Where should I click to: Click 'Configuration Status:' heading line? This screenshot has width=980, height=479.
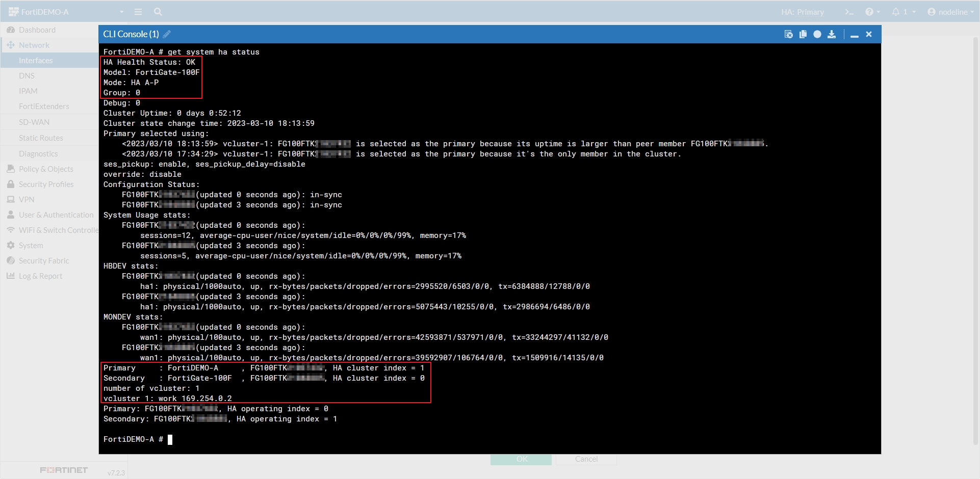(151, 184)
